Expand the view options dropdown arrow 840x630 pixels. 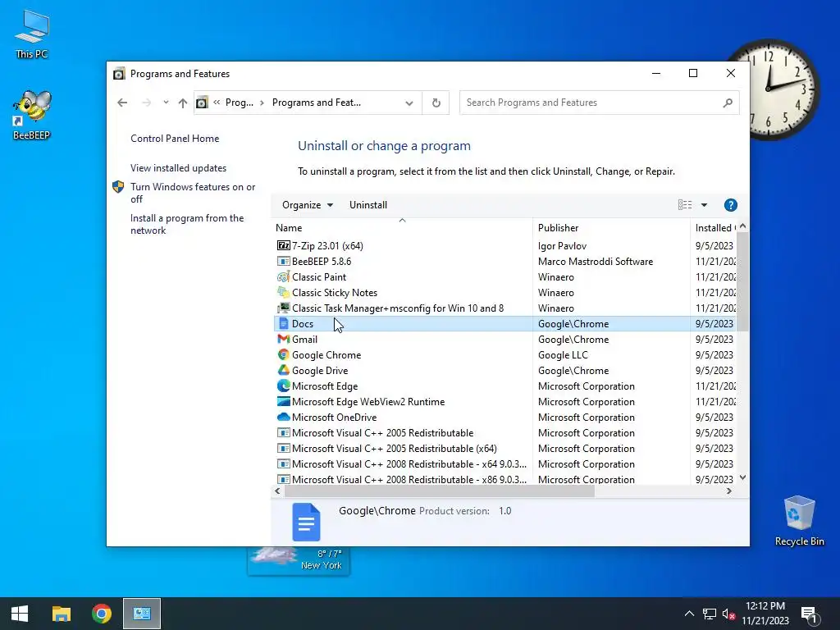(704, 204)
